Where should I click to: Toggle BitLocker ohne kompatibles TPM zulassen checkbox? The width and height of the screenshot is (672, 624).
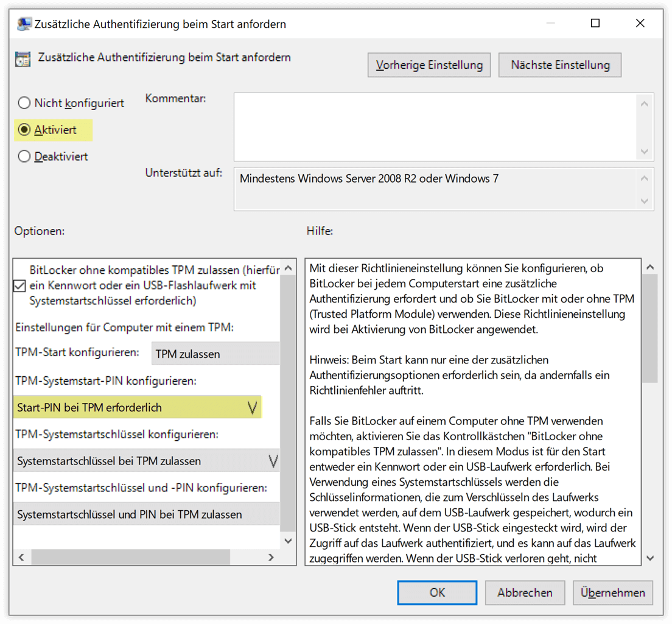click(x=19, y=286)
